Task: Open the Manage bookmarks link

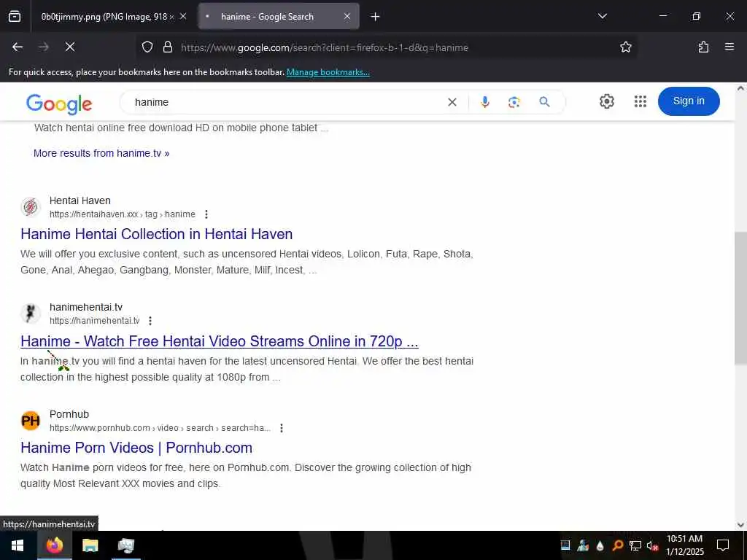Action: pyautogui.click(x=328, y=72)
